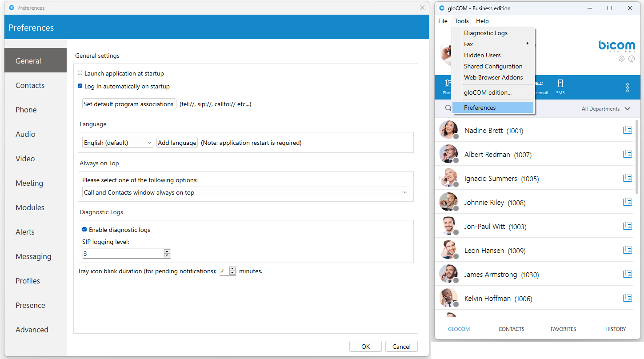Click Kelvin Hoffman's avatar picture
The height and width of the screenshot is (359, 644).
(448, 298)
